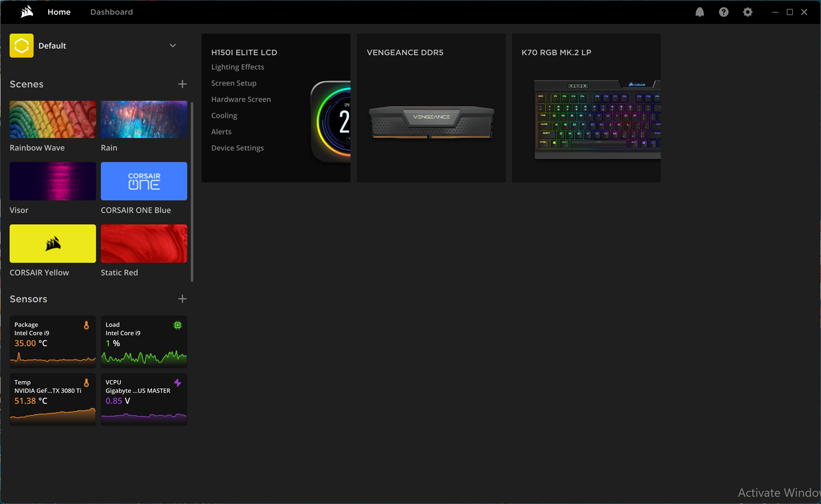Screen dimensions: 821x504
Task: Open the K70 RGB MK.2 LP tile
Action: tap(586, 108)
